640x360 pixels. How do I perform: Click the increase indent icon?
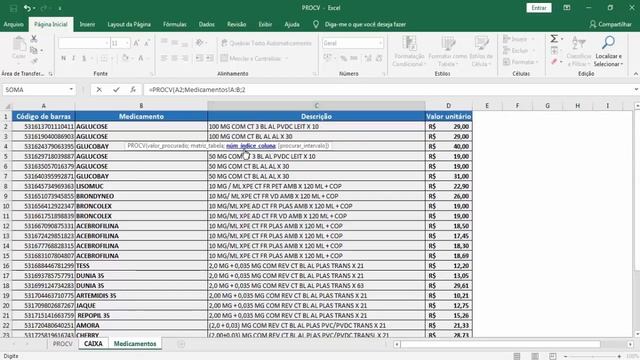(x=210, y=58)
